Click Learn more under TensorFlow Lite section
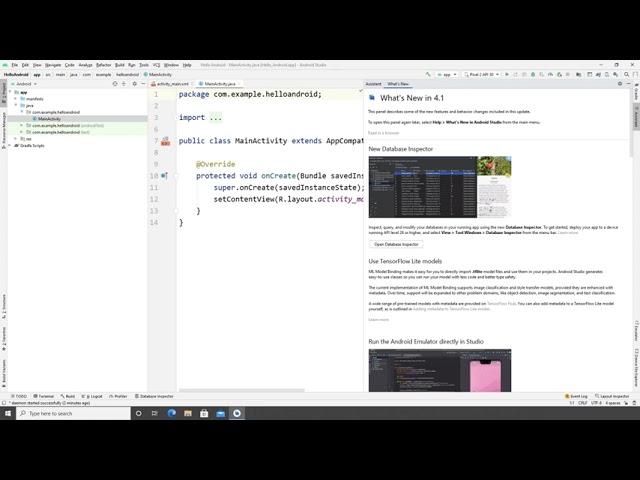 pos(378,320)
